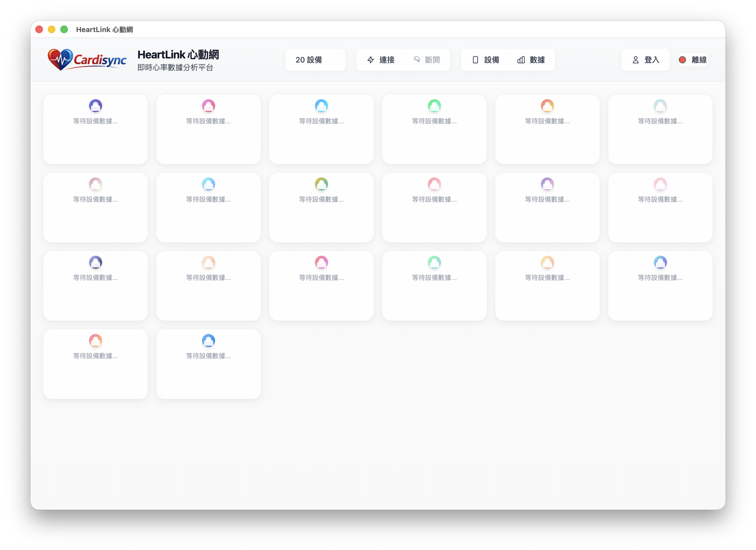
Task: Click the 等待設備數據 label on the bottom-left card
Action: [x=96, y=356]
